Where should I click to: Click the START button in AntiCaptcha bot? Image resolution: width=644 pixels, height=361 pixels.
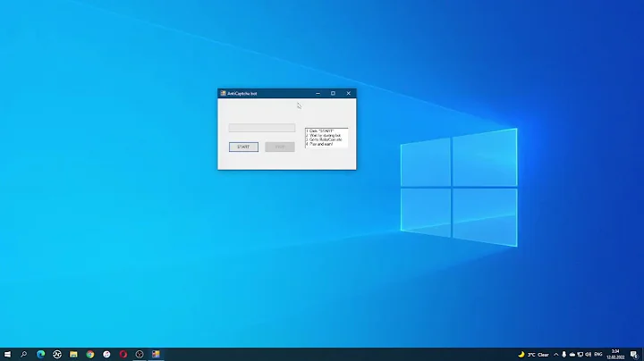click(x=243, y=147)
